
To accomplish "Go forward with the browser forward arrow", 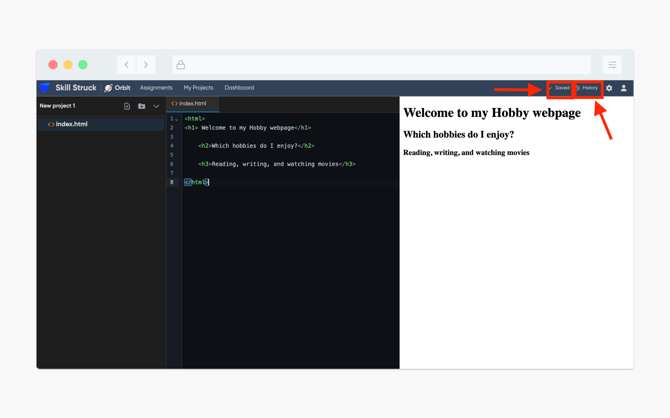I will 146,65.
